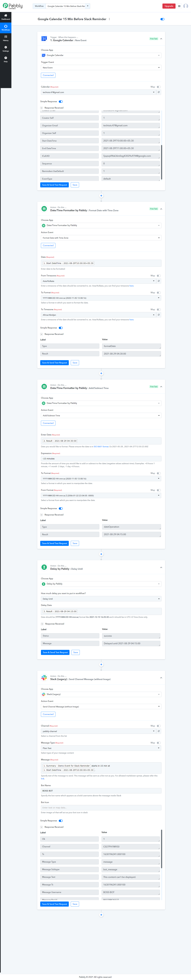Click the Upgrade button
This screenshot has width=191, height=980.
pyautogui.click(x=169, y=6)
